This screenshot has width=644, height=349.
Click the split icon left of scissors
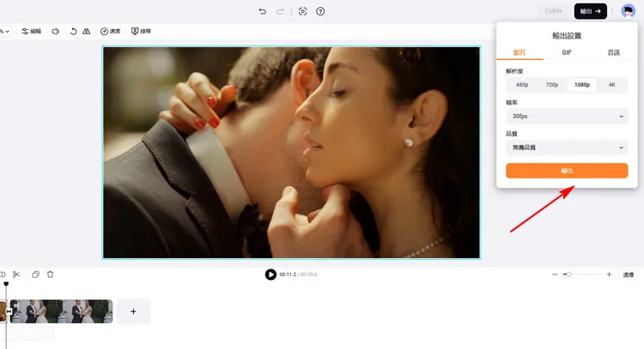click(3, 274)
